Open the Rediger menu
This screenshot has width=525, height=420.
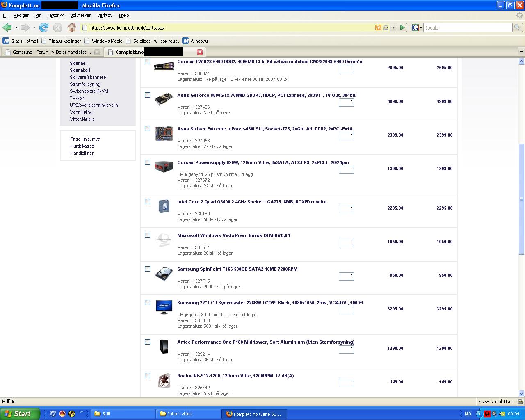(21, 15)
